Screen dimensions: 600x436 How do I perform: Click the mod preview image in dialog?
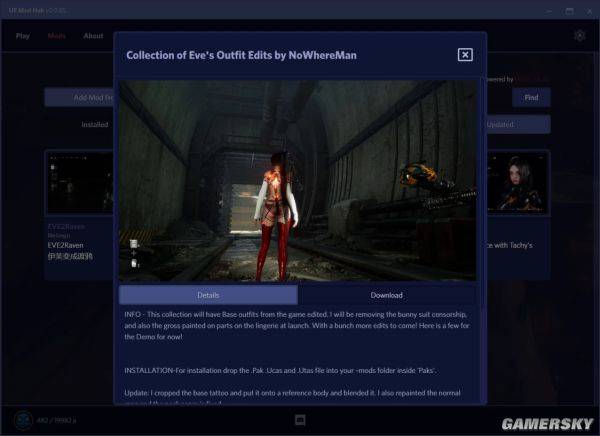(298, 180)
